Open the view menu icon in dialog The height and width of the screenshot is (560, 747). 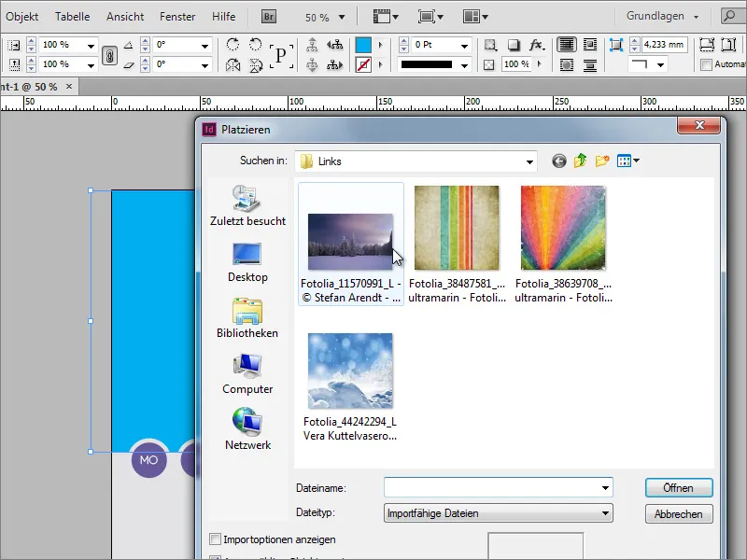click(627, 161)
